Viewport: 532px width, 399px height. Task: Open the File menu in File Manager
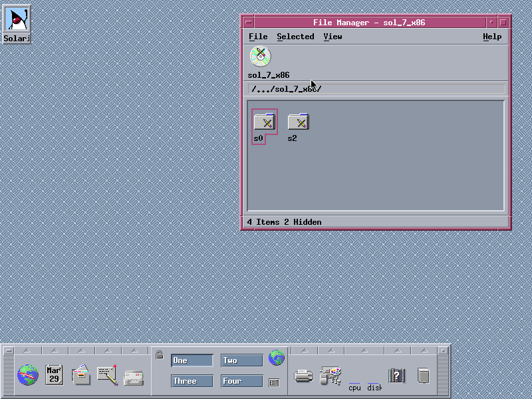(258, 37)
